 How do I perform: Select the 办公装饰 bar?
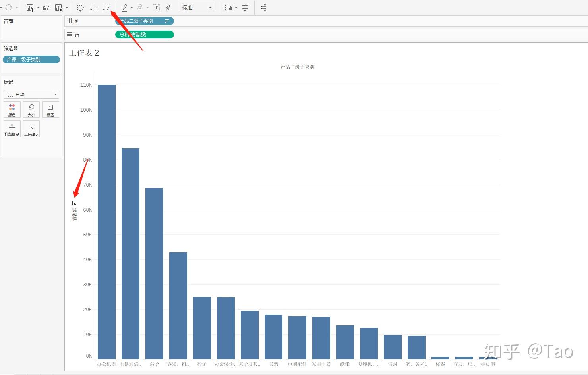226,328
